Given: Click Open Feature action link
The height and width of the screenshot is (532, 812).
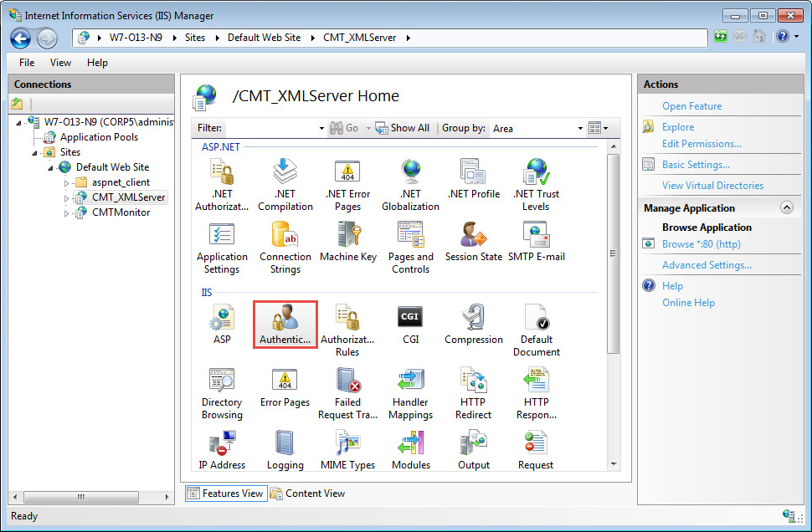Looking at the screenshot, I should [691, 106].
